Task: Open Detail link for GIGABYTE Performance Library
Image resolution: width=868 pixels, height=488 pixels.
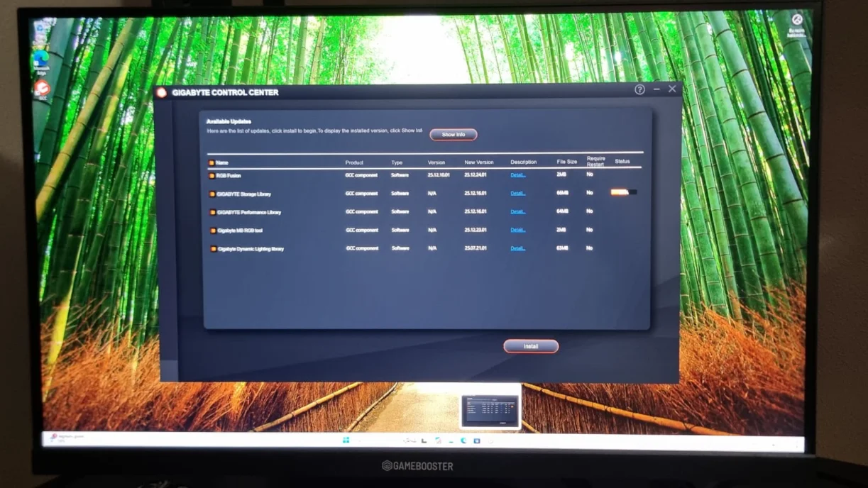Action: click(518, 211)
